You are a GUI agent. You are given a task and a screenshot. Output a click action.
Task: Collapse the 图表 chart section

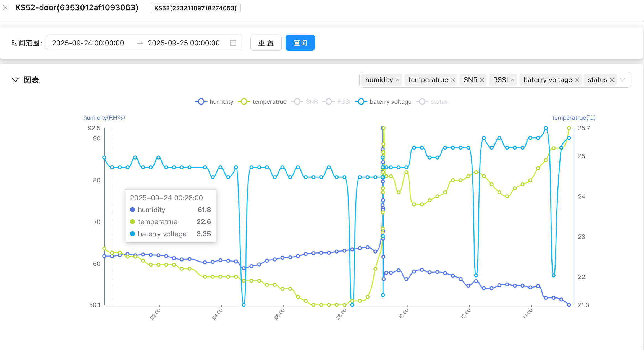[x=15, y=80]
